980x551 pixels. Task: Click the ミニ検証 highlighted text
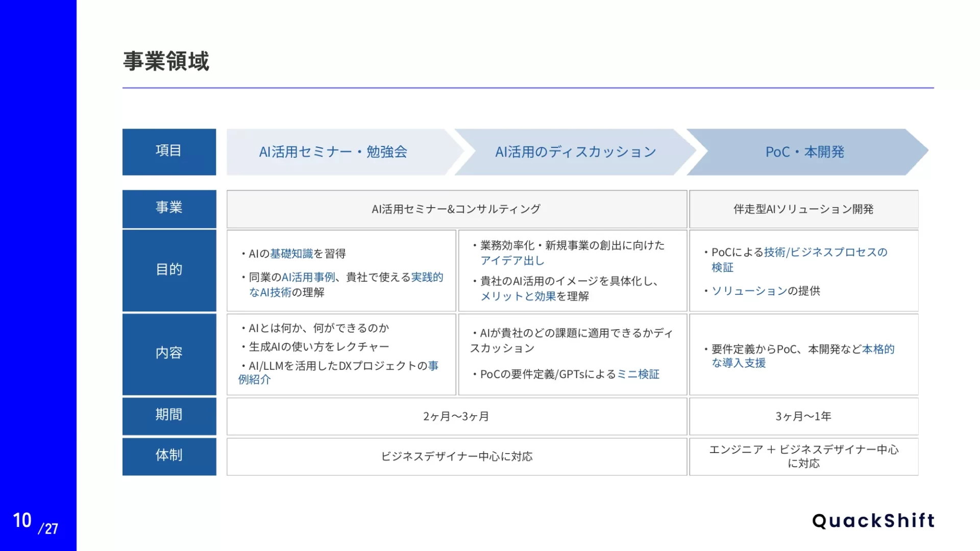point(638,374)
